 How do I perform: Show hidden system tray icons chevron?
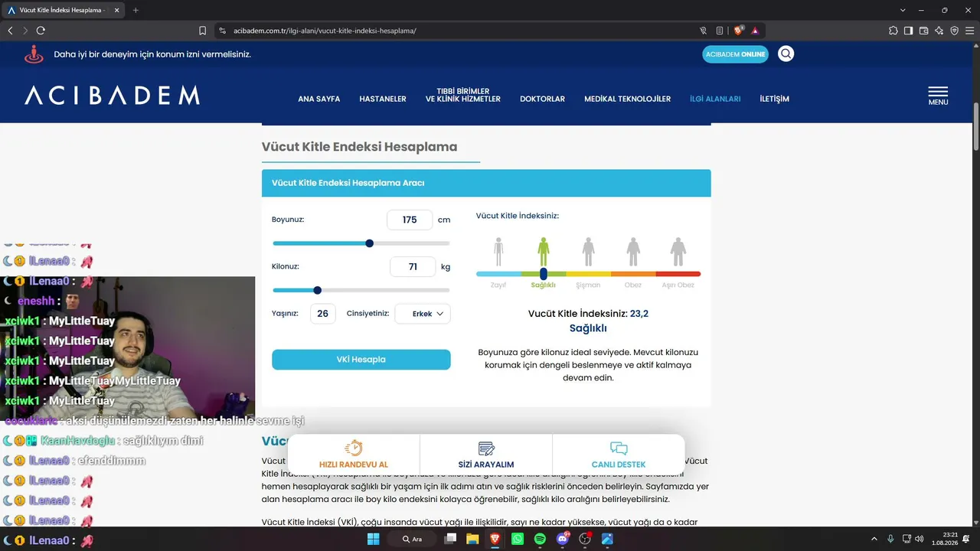[x=874, y=539]
